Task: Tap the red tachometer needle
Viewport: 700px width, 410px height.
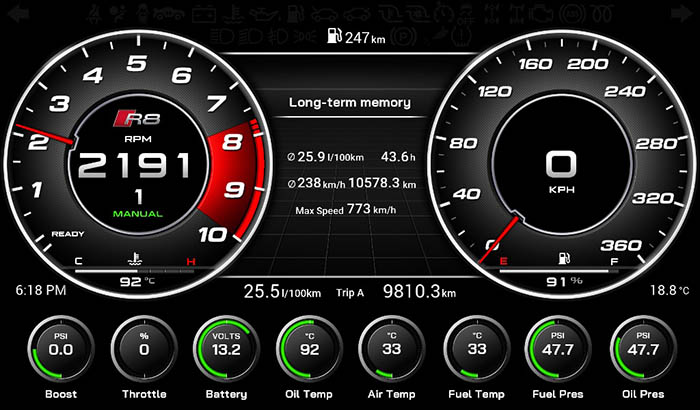Action: point(45,134)
